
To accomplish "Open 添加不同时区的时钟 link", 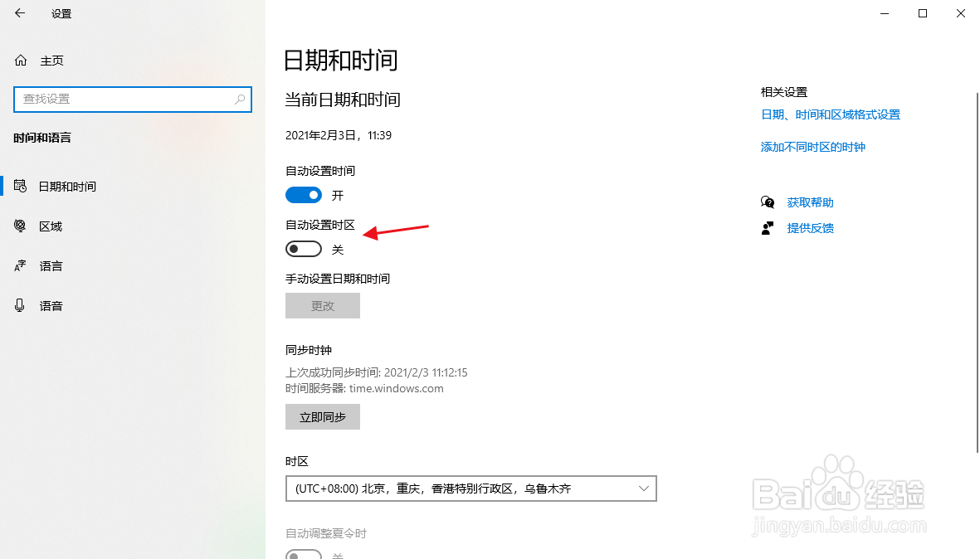I will pyautogui.click(x=812, y=148).
